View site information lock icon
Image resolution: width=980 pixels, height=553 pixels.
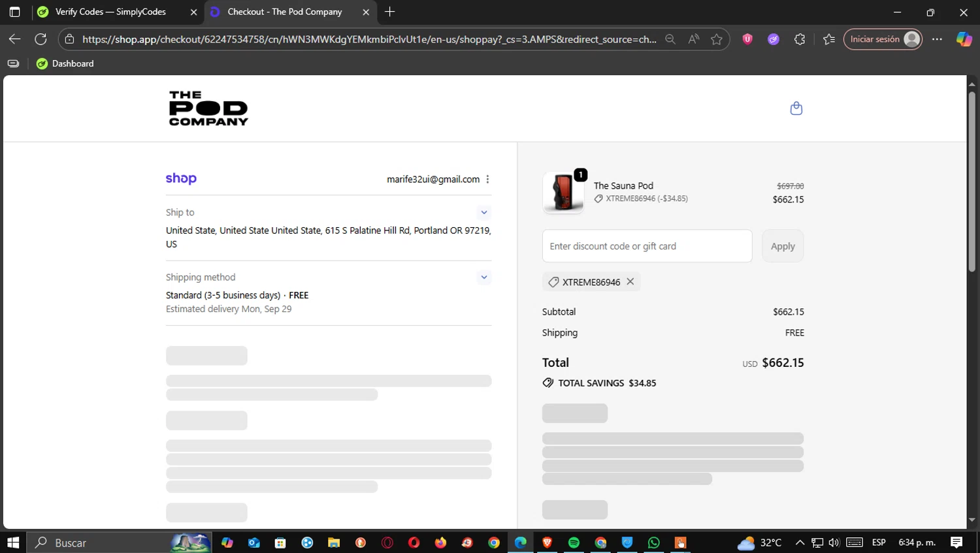[69, 39]
